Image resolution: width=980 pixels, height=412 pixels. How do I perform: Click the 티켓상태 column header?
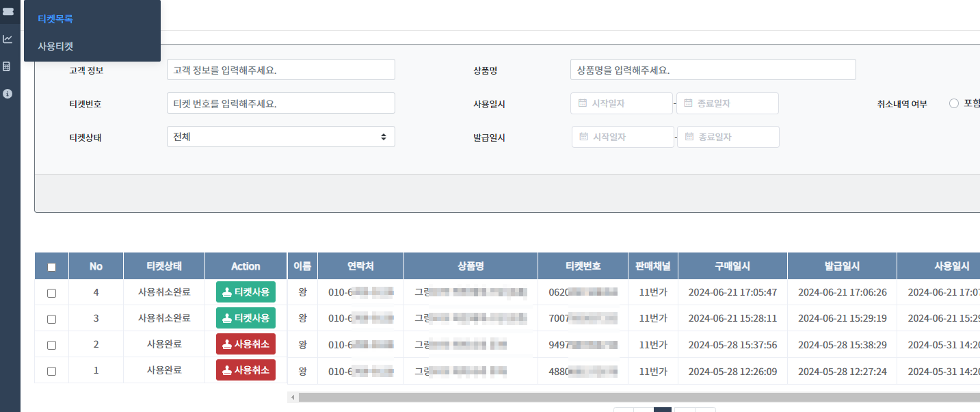pos(164,266)
